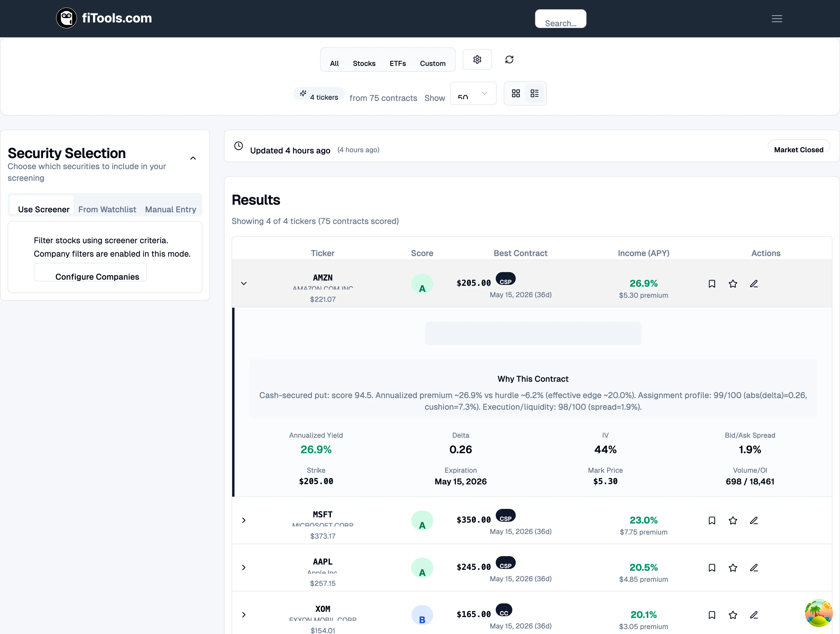Select the ETFs filter tab
Screen dimensions: 840x634
(398, 63)
